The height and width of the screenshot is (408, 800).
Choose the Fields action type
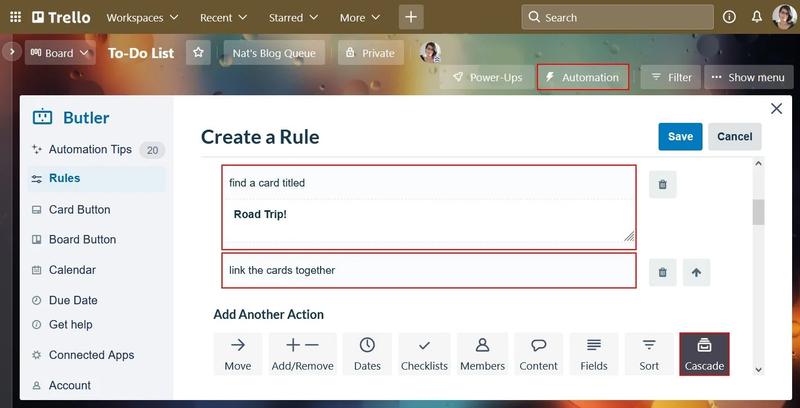594,354
